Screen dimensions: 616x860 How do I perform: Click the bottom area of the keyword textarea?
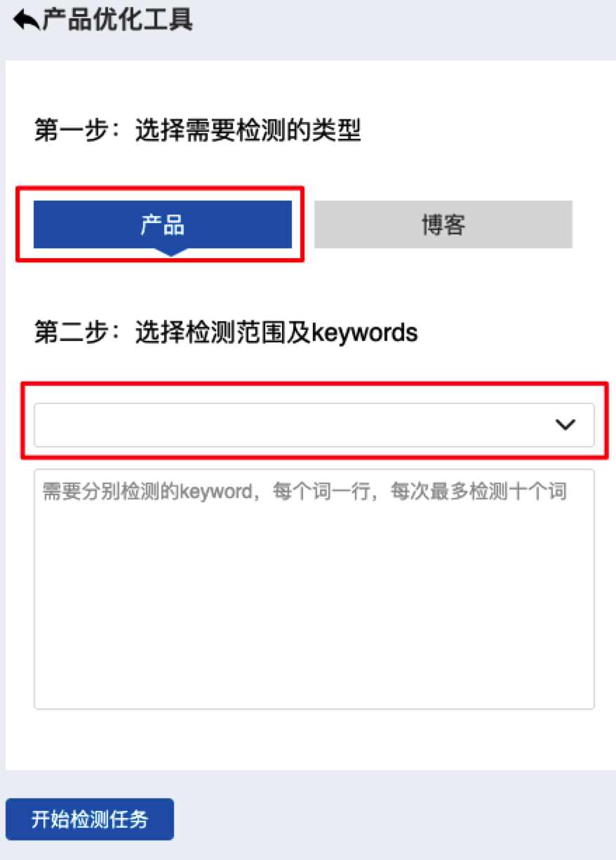314,673
